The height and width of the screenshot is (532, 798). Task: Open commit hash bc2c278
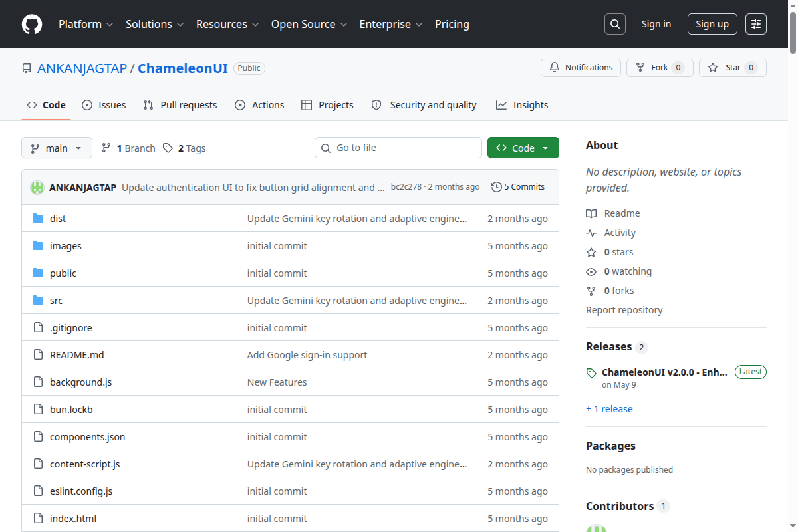click(406, 187)
